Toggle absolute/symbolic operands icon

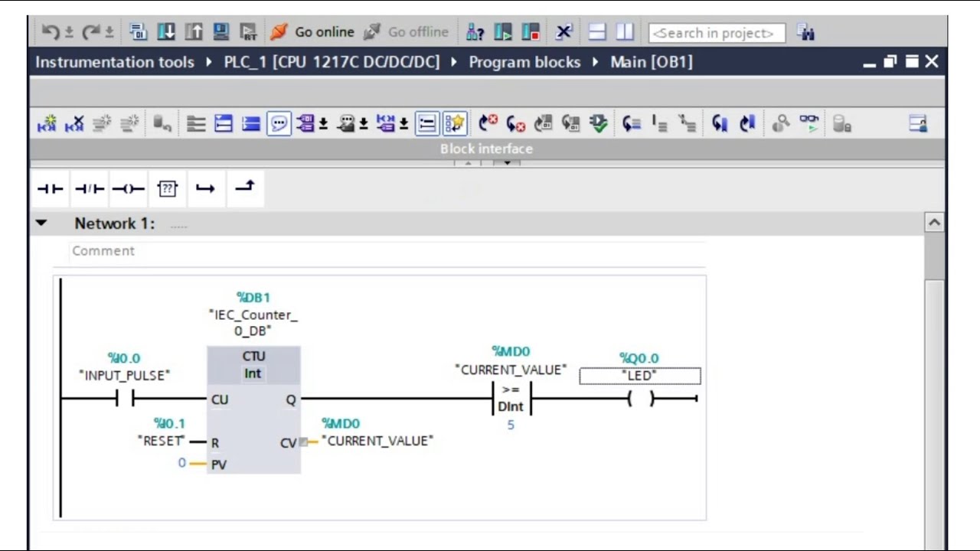[306, 124]
